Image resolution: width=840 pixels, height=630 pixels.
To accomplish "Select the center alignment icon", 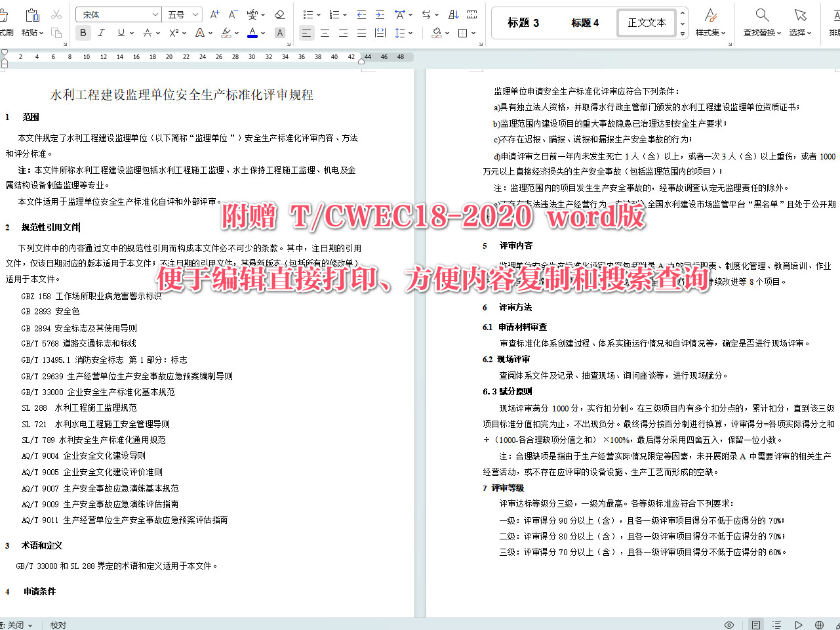I will 325,33.
